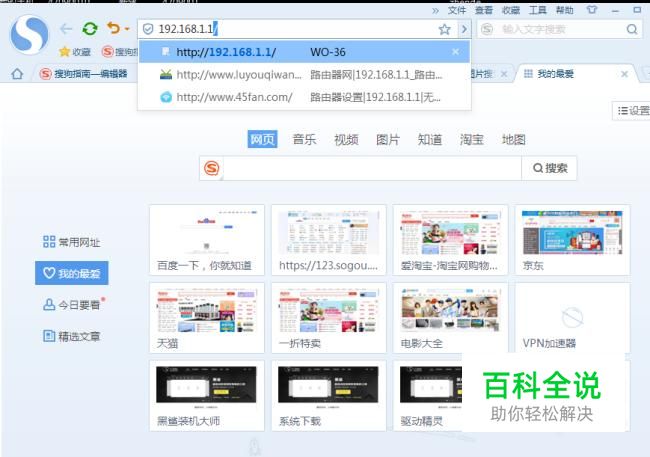Open 精选文章 in sidebar
The image size is (650, 457).
(72, 336)
